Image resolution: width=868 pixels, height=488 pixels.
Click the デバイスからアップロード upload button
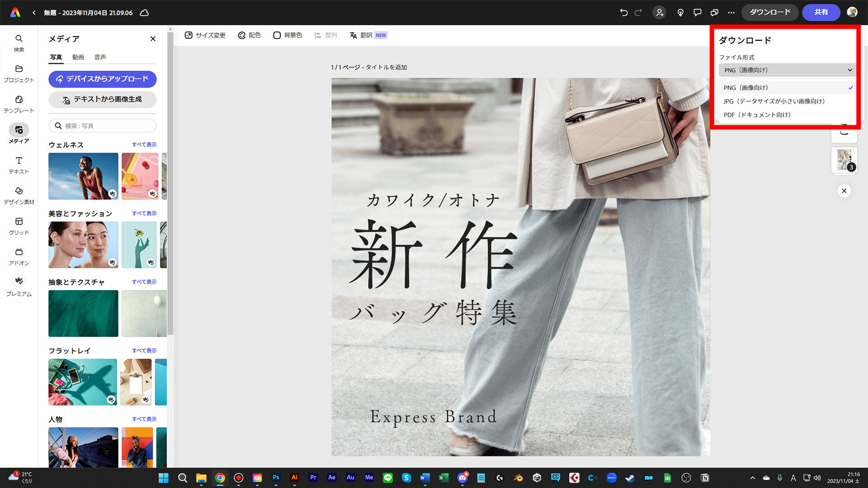pyautogui.click(x=102, y=79)
